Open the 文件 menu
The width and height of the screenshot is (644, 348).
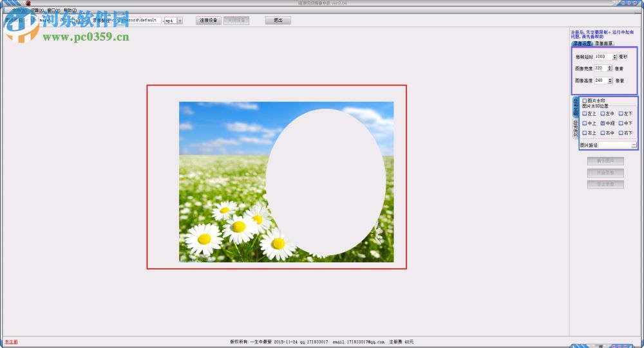pos(19,10)
